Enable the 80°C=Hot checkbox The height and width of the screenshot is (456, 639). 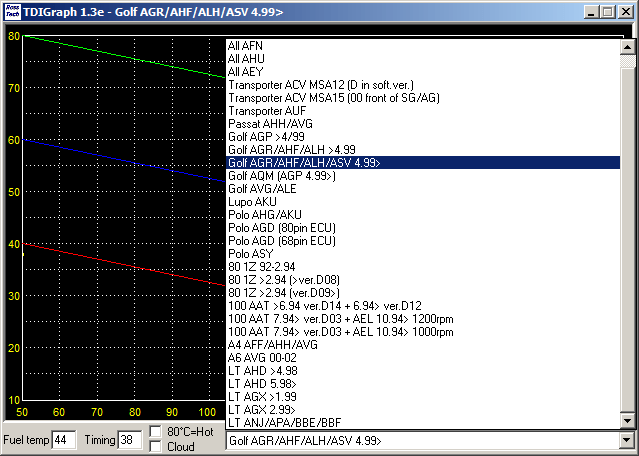[x=155, y=431]
